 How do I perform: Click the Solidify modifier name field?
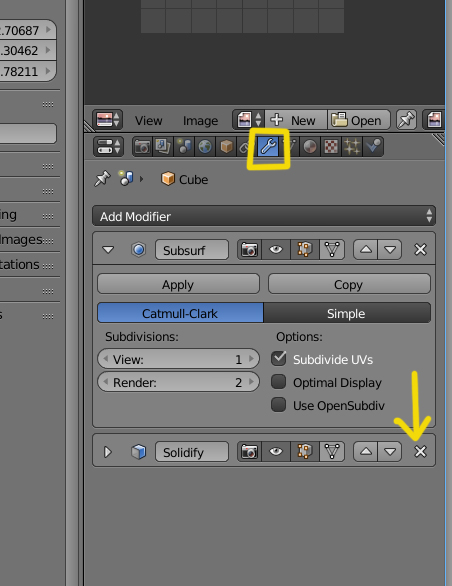click(x=192, y=452)
